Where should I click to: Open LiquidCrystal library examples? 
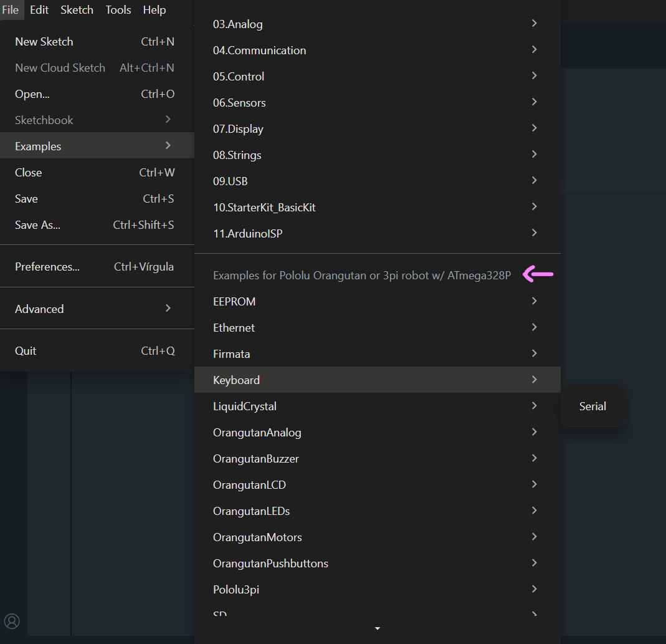tap(377, 406)
